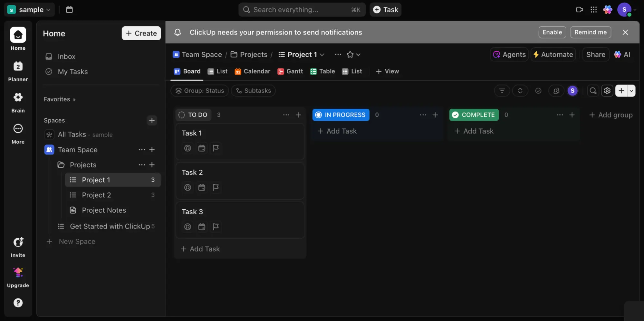Click the IN PROGRESS status badge

coord(341,115)
